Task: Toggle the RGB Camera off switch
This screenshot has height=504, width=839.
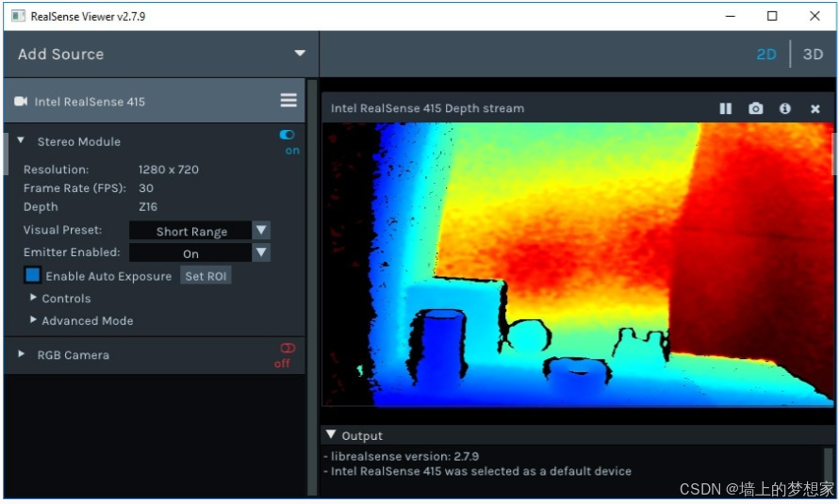Action: click(288, 349)
